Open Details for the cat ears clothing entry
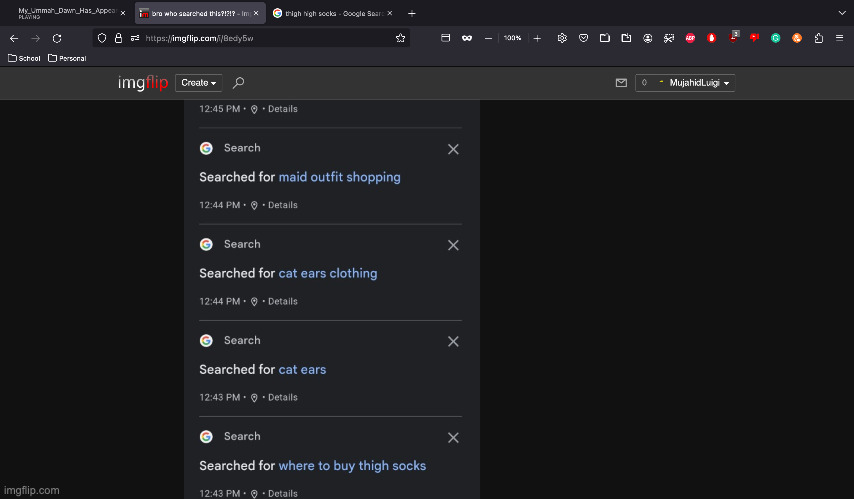The width and height of the screenshot is (854, 499). [283, 301]
